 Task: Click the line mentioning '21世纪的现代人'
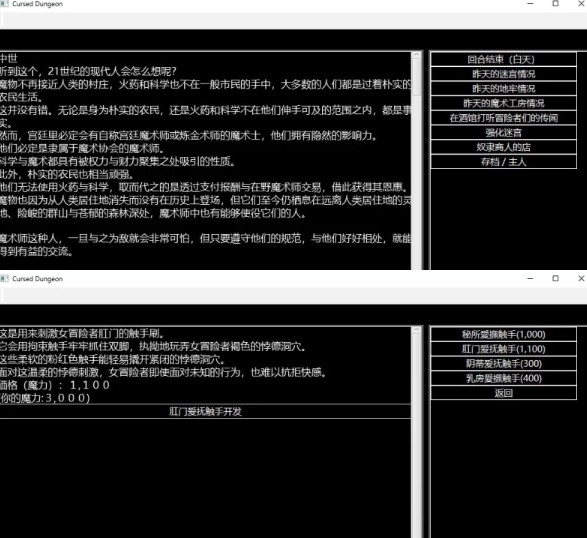click(x=88, y=71)
